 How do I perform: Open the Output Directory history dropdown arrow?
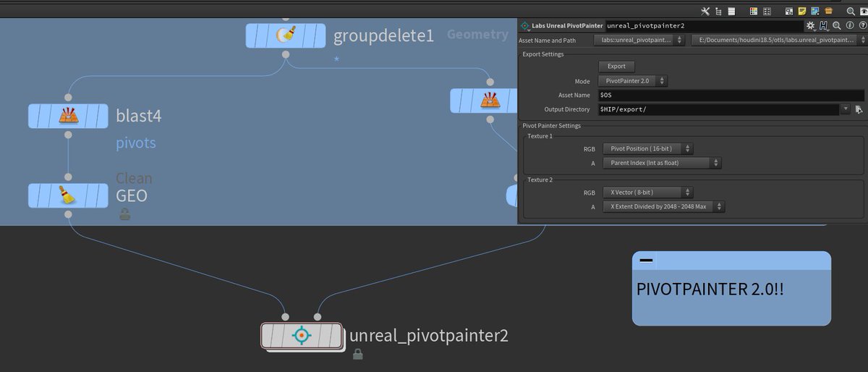coord(846,109)
